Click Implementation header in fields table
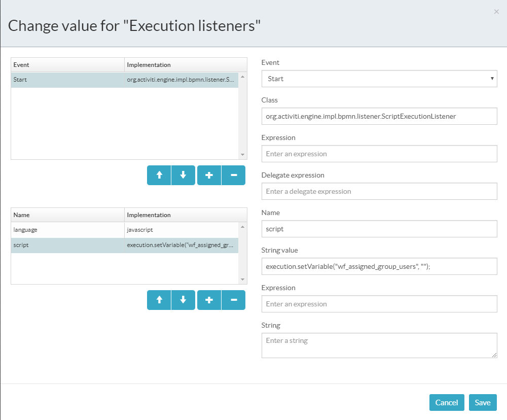Screen dimensions: 507x420 186,215
